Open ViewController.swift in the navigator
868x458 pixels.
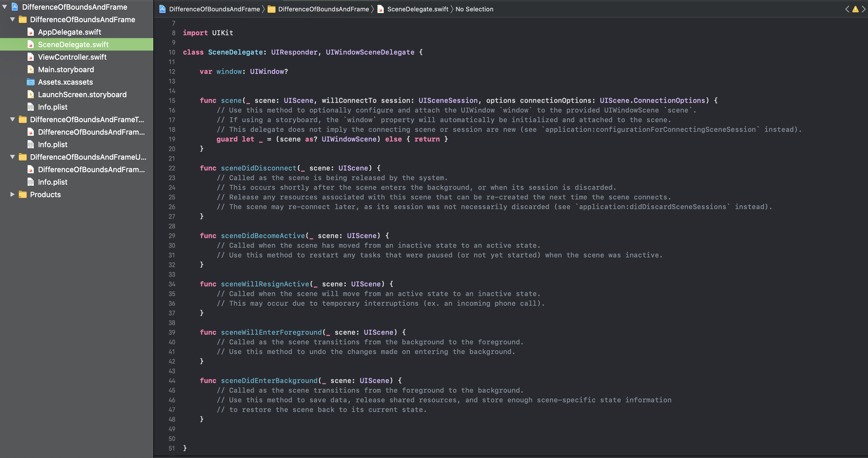coord(72,57)
